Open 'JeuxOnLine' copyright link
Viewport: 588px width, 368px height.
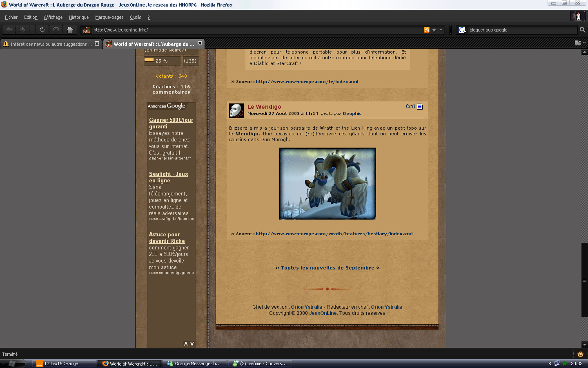point(323,313)
